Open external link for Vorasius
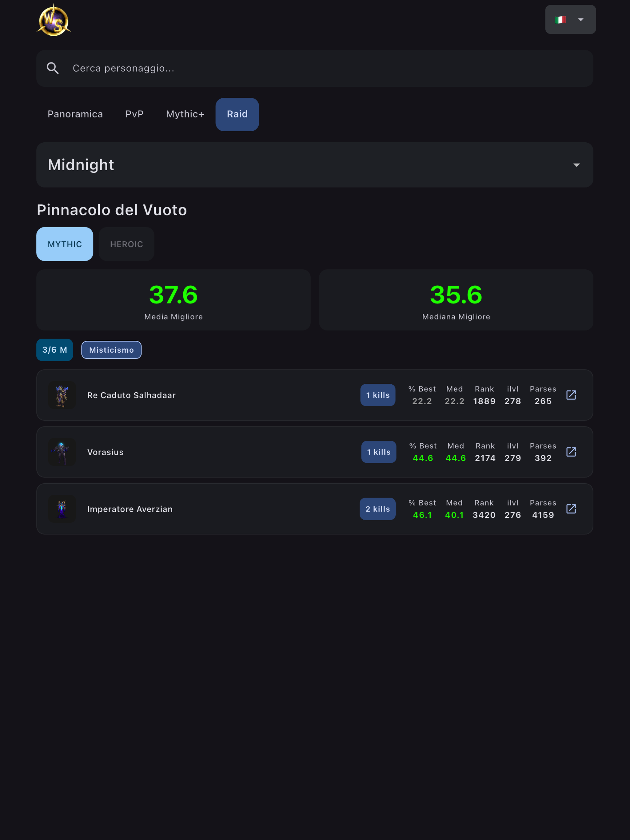 [571, 452]
